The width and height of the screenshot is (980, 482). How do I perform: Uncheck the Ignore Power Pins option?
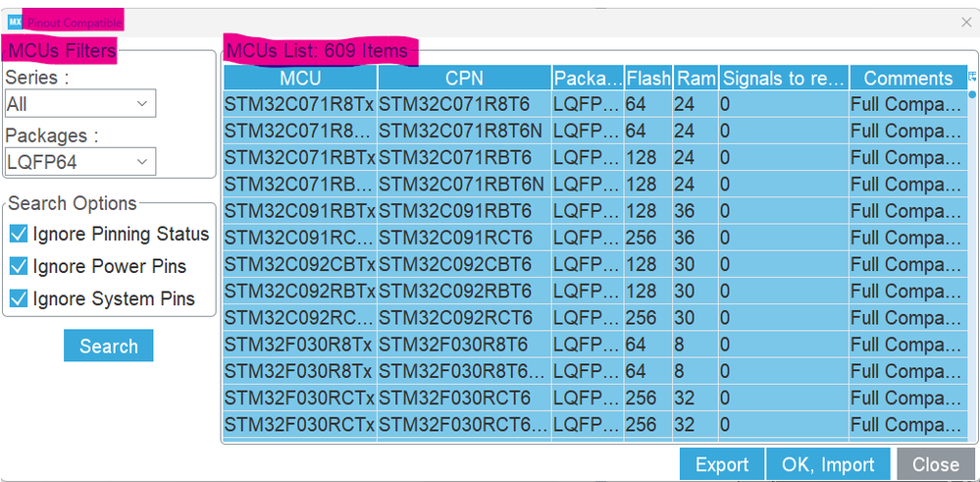point(19,266)
